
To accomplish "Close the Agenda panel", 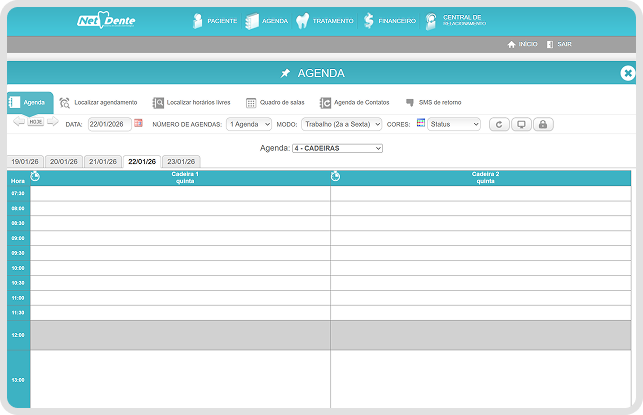I will click(x=627, y=73).
